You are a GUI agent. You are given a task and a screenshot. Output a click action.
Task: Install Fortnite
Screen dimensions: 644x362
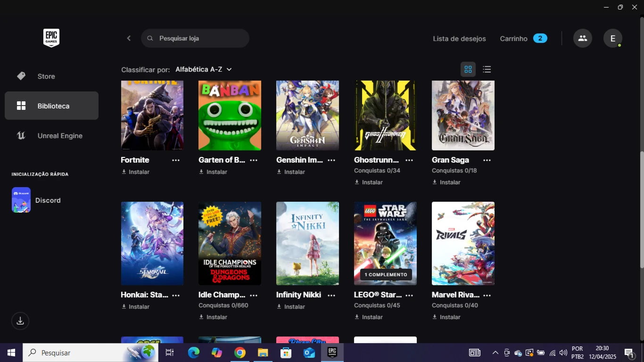coord(135,172)
